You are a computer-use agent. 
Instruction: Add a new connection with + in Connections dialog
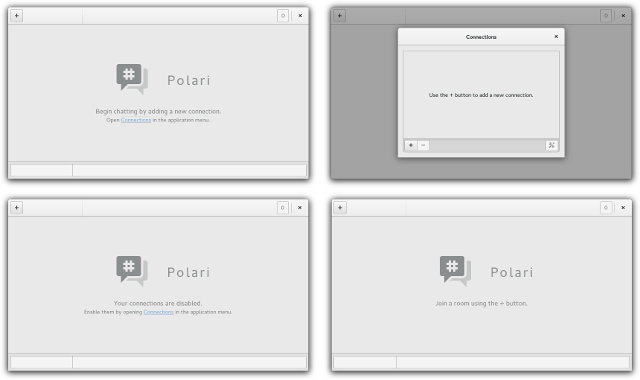click(x=411, y=145)
